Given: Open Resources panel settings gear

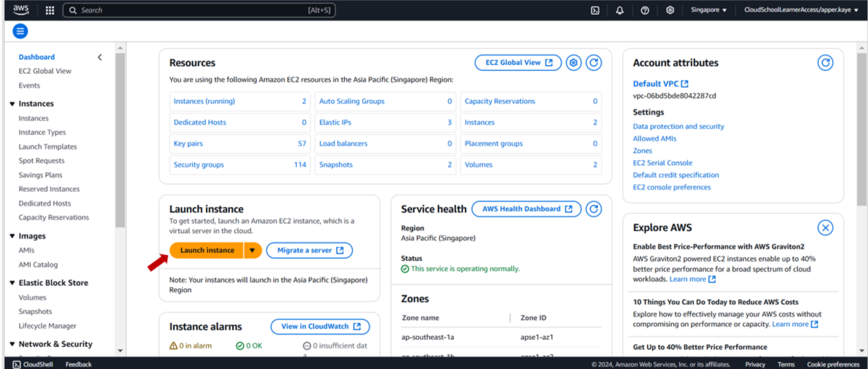Looking at the screenshot, I should 573,63.
